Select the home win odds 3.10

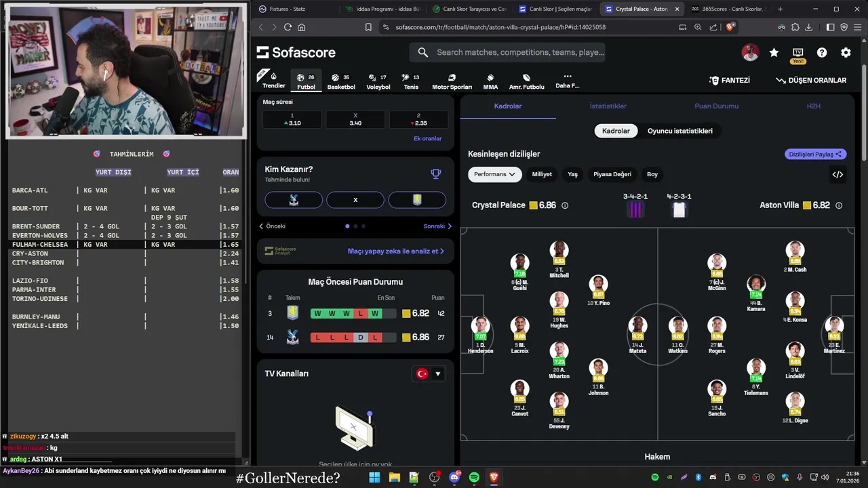pos(292,119)
